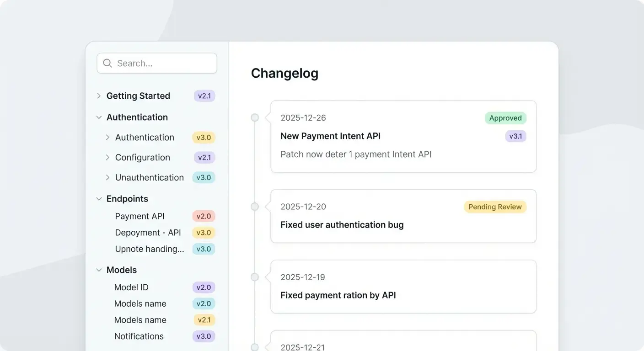
Task: Click the v2.0 badge beside Model ID
Action: click(x=204, y=287)
